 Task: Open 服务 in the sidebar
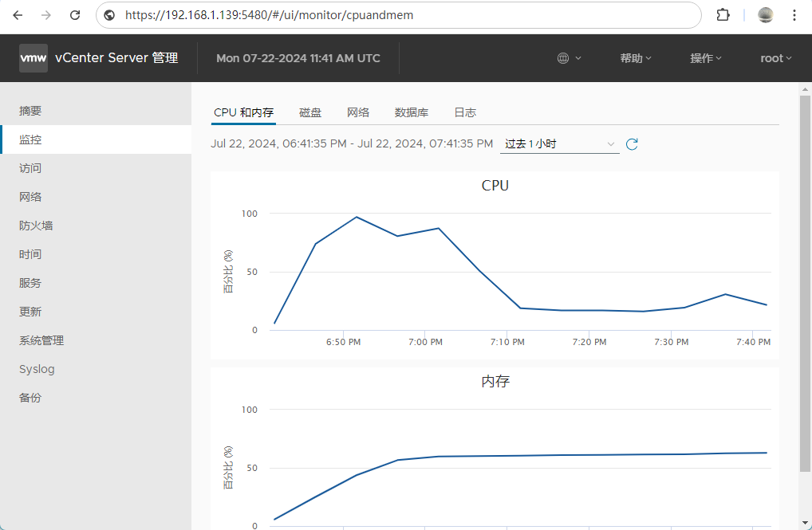click(96, 283)
